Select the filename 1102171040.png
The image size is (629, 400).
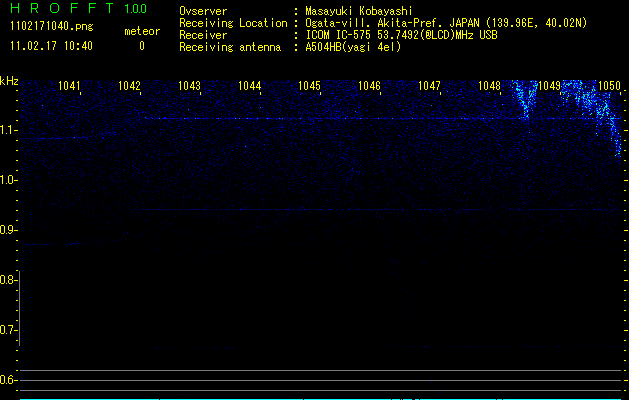pos(52,27)
